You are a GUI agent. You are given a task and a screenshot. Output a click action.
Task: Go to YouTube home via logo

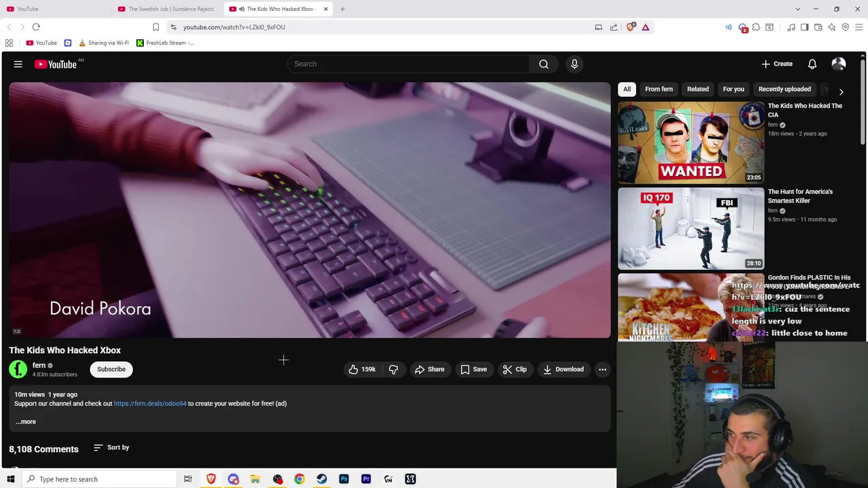click(56, 64)
